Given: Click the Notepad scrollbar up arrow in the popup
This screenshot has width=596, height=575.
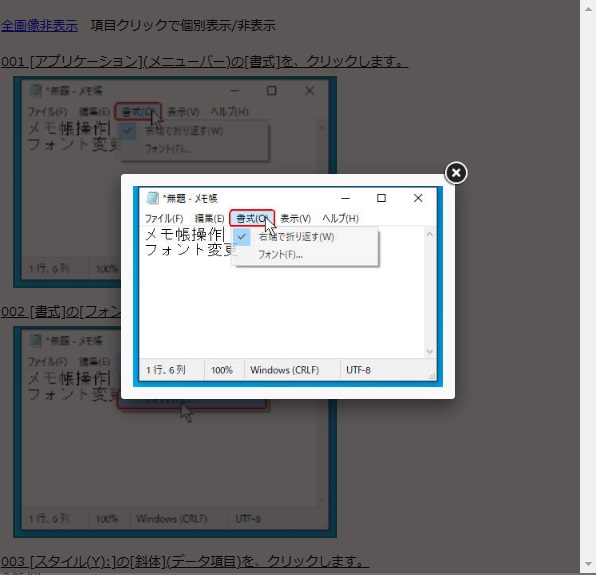Looking at the screenshot, I should point(430,234).
